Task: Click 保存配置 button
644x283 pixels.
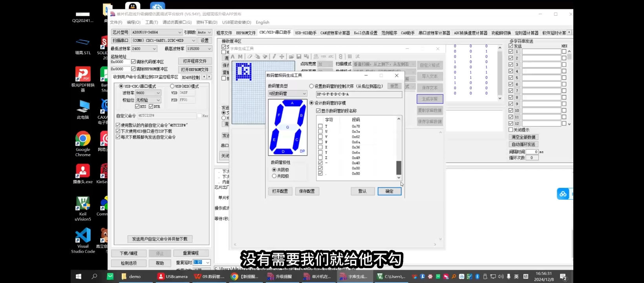Action: (x=307, y=191)
